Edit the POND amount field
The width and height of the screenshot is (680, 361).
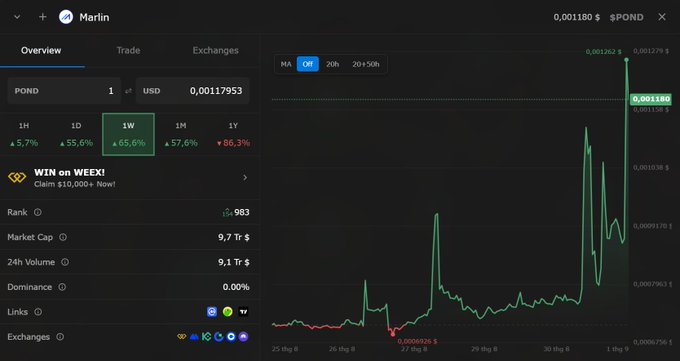point(64,91)
